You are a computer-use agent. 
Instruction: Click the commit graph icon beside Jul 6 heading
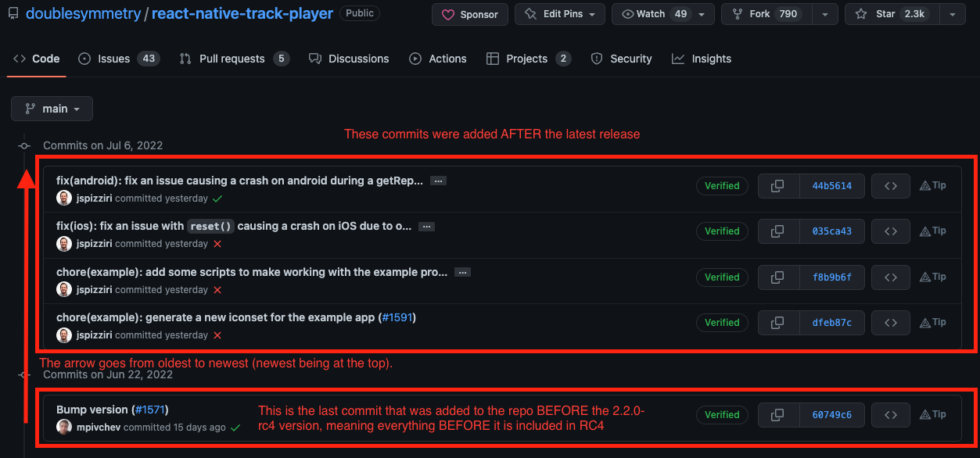[23, 145]
